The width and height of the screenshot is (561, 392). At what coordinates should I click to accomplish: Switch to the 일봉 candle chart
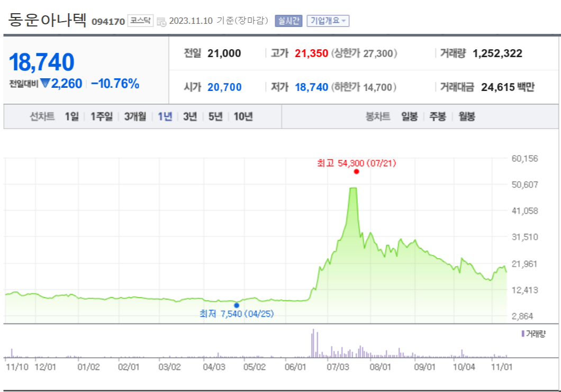click(409, 116)
